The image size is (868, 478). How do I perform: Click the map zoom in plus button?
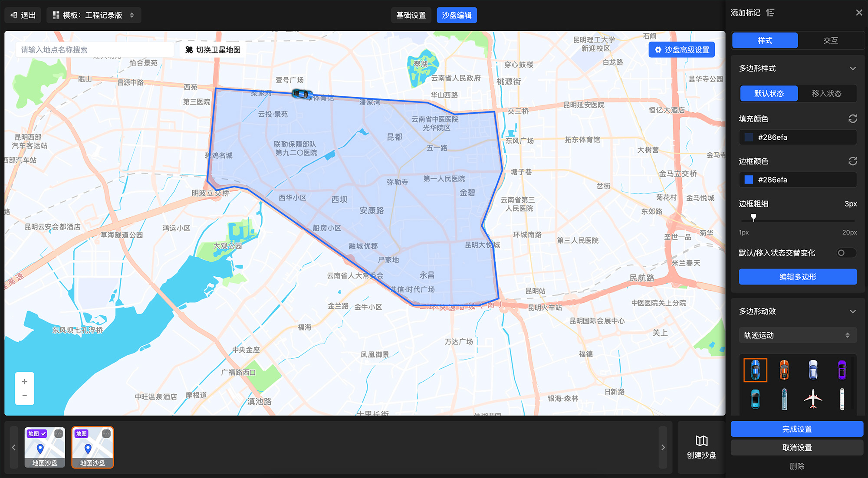coord(25,382)
